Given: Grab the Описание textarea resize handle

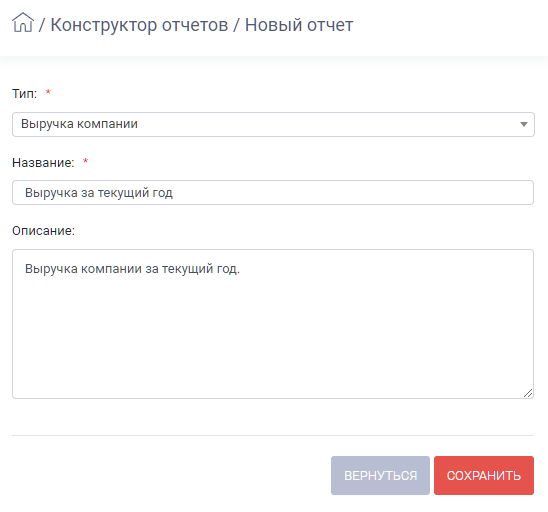Looking at the screenshot, I should [x=528, y=393].
